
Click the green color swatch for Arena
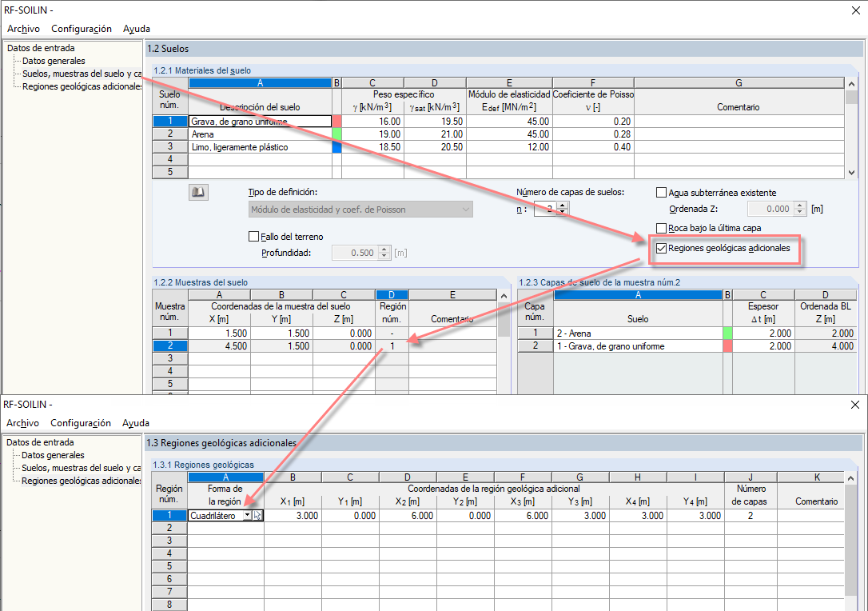(x=336, y=134)
